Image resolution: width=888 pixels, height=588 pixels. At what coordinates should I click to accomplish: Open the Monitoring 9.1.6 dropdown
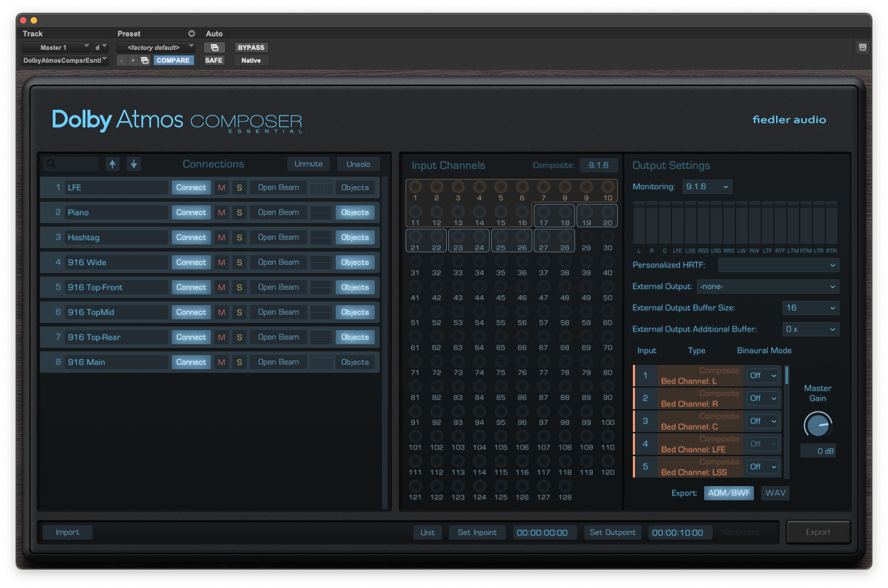coord(707,187)
